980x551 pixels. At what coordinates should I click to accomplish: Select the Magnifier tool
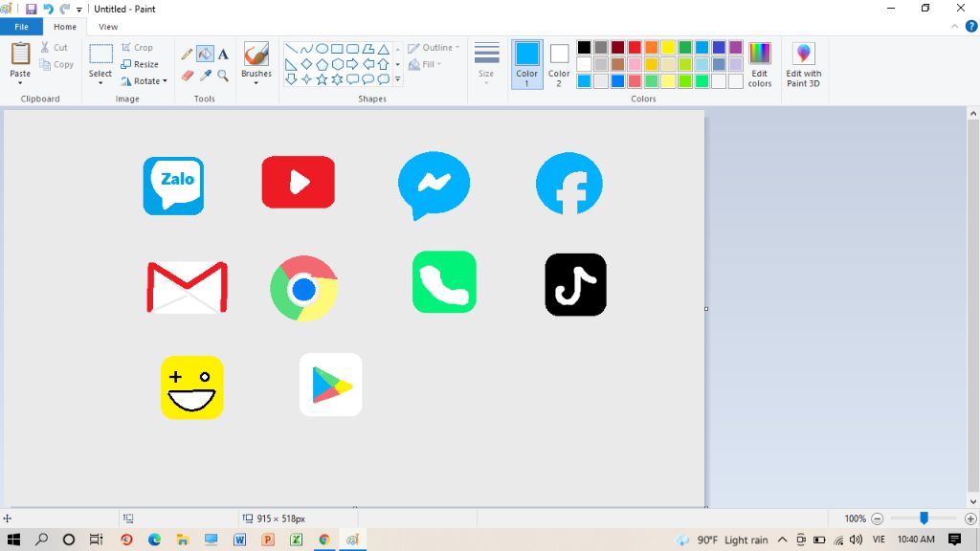223,76
